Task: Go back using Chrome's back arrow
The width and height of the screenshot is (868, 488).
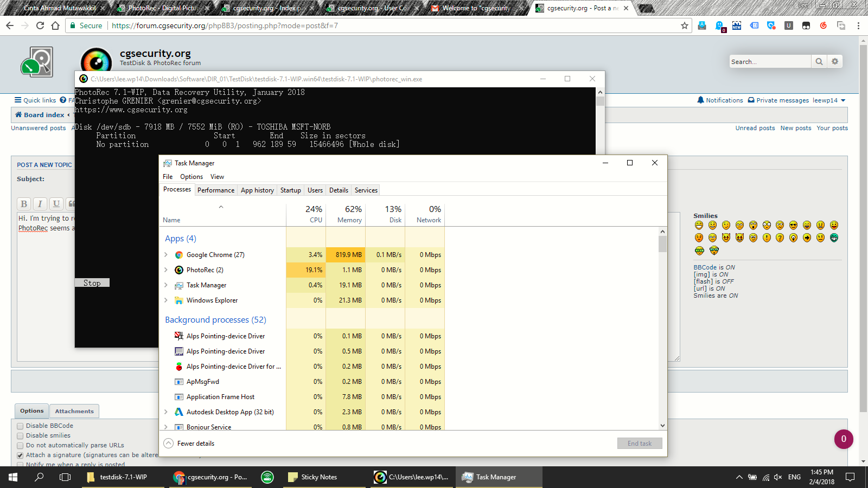Action: [10, 25]
